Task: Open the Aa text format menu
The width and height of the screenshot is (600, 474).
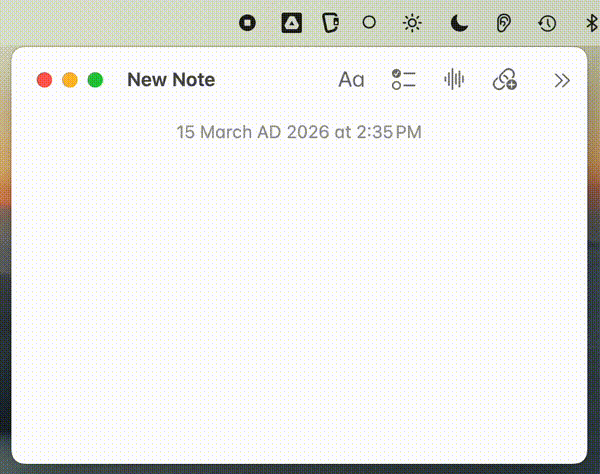Action: click(351, 80)
